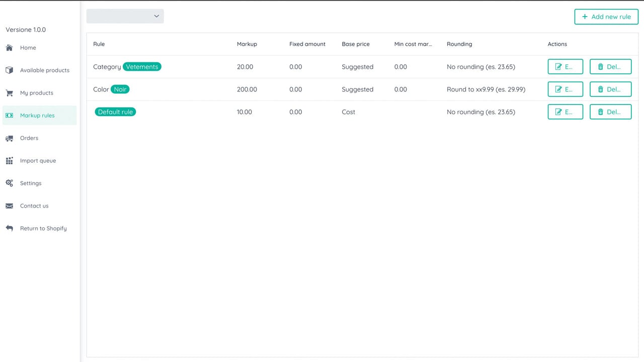Click Suggested in the Noir row
The width and height of the screenshot is (644, 362).
358,89
